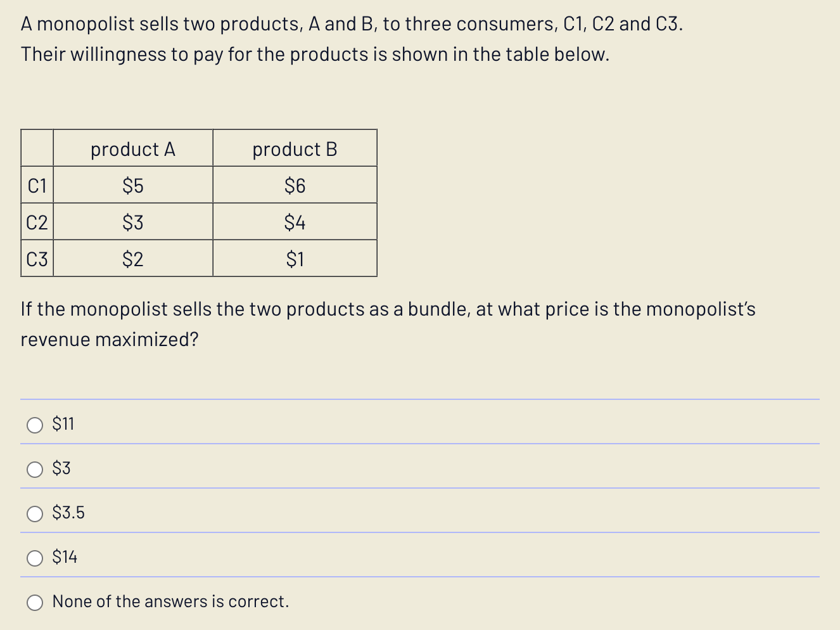The image size is (840, 630).
Task: Click the $1 cell in the table
Action: click(x=295, y=259)
